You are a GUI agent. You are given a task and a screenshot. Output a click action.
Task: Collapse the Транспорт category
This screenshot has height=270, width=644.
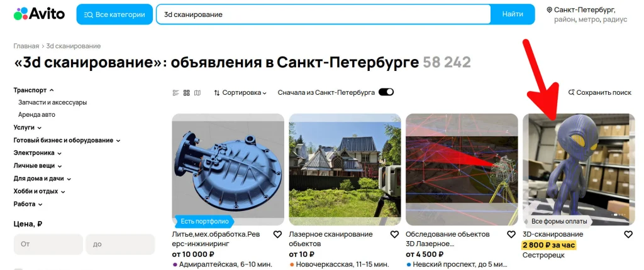click(x=34, y=90)
